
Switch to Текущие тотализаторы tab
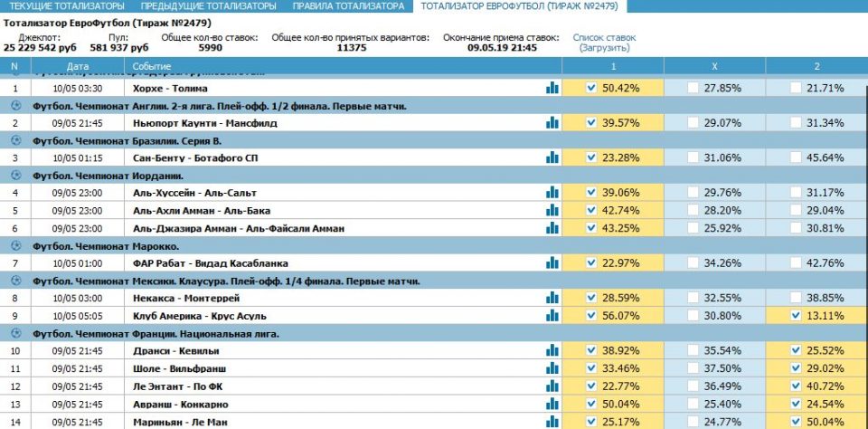(x=67, y=6)
